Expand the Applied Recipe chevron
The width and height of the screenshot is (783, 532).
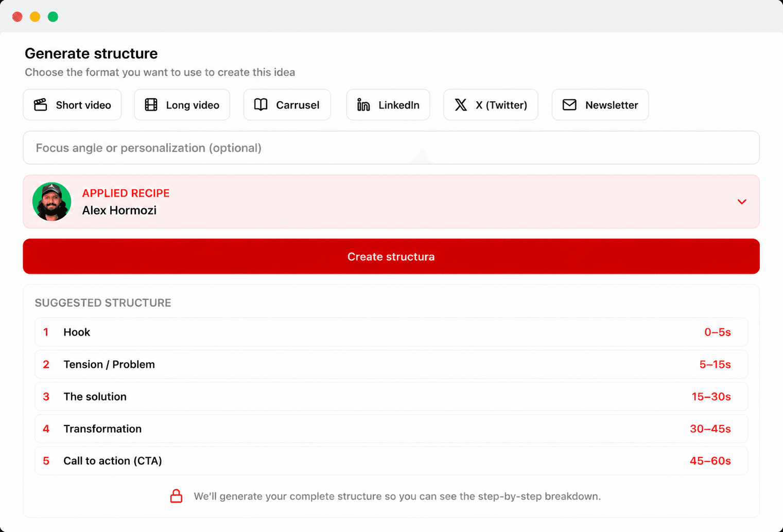[x=742, y=202]
